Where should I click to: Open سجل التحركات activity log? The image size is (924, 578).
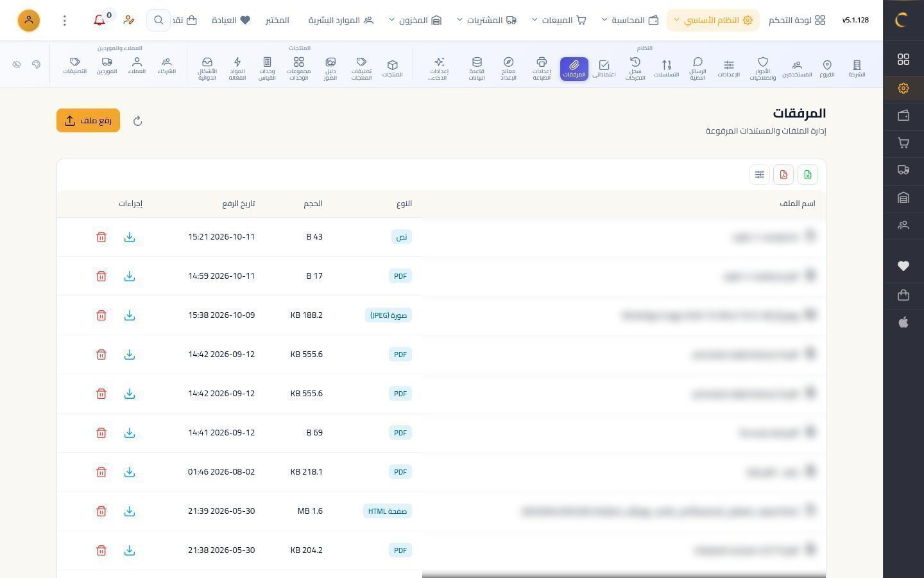pyautogui.click(x=635, y=69)
